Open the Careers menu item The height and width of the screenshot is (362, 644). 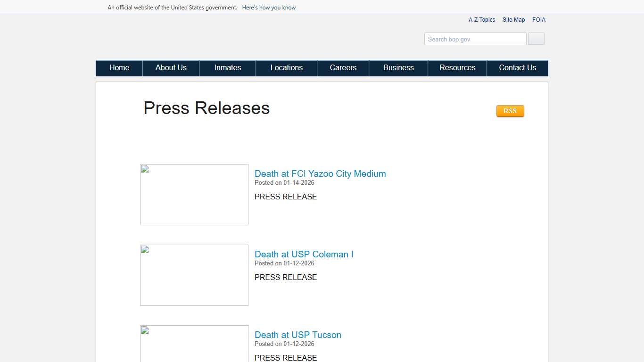(x=343, y=68)
